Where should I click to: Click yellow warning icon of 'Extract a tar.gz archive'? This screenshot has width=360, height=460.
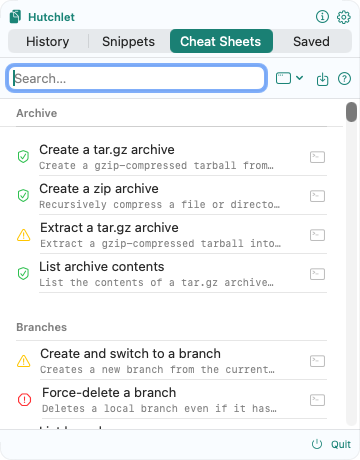tap(24, 235)
